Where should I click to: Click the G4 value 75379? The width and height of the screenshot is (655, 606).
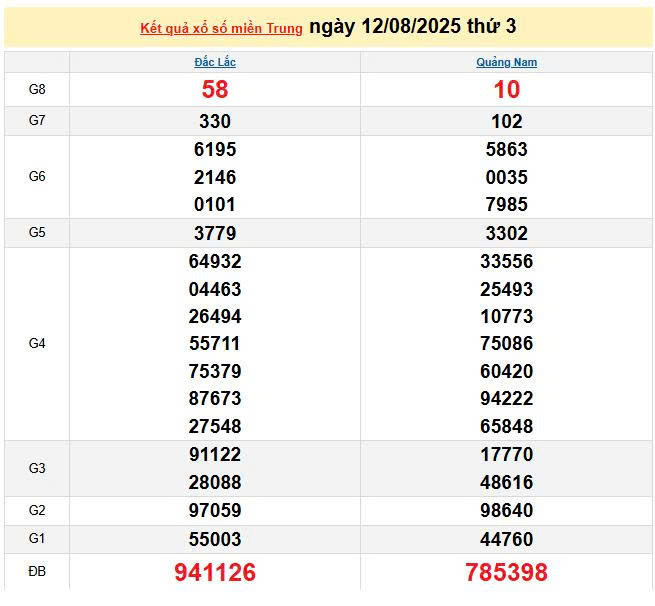[215, 372]
